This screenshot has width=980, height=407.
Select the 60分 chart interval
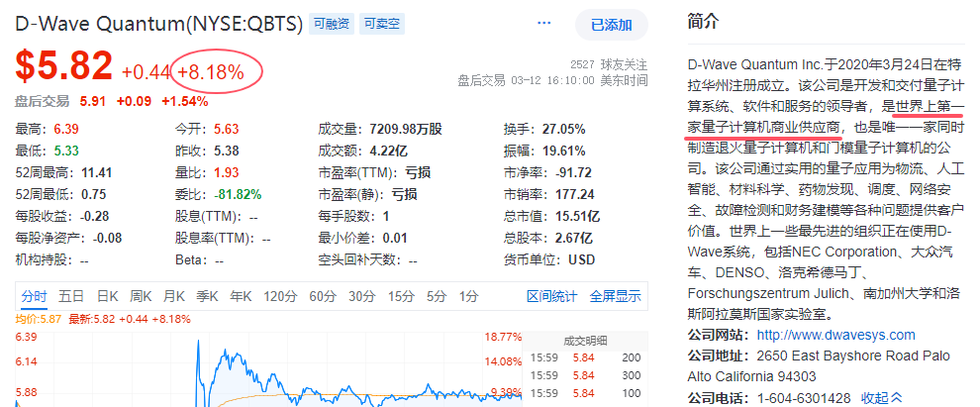[323, 296]
